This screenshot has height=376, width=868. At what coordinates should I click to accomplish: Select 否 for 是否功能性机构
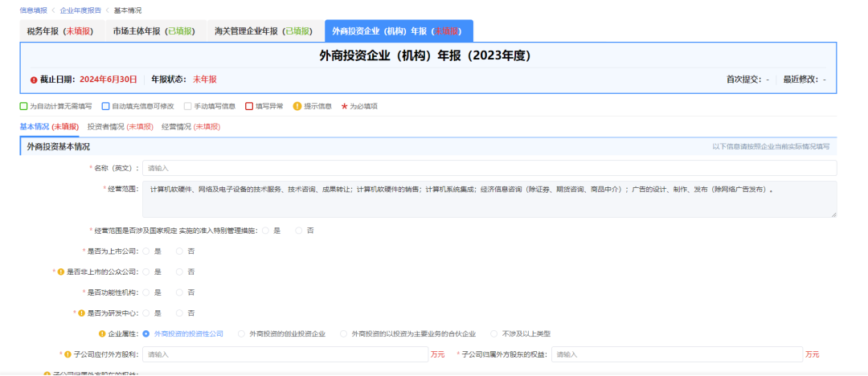(179, 292)
